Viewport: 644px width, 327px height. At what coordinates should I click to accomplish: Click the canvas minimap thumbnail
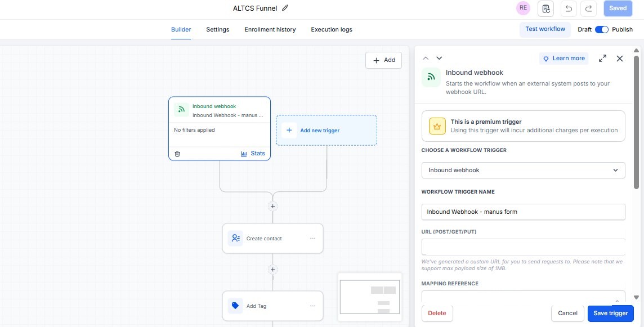tap(370, 297)
